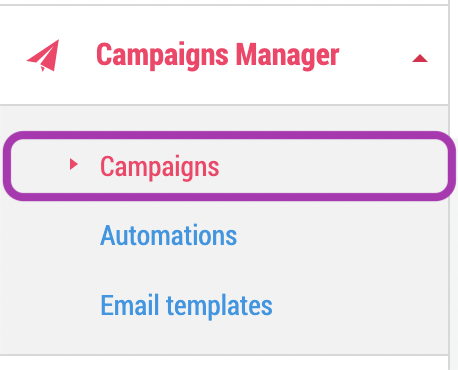Click the purple highlighted Campaigns row

[229, 166]
